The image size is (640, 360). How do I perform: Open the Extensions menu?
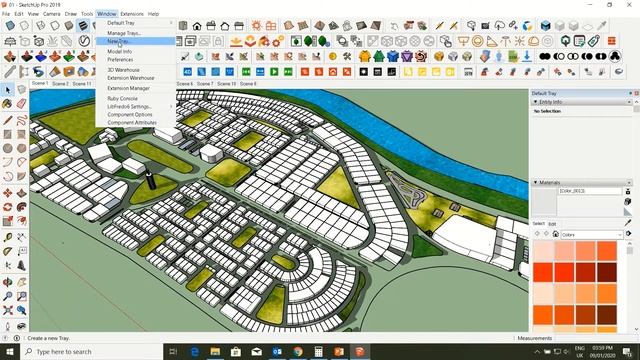point(132,14)
